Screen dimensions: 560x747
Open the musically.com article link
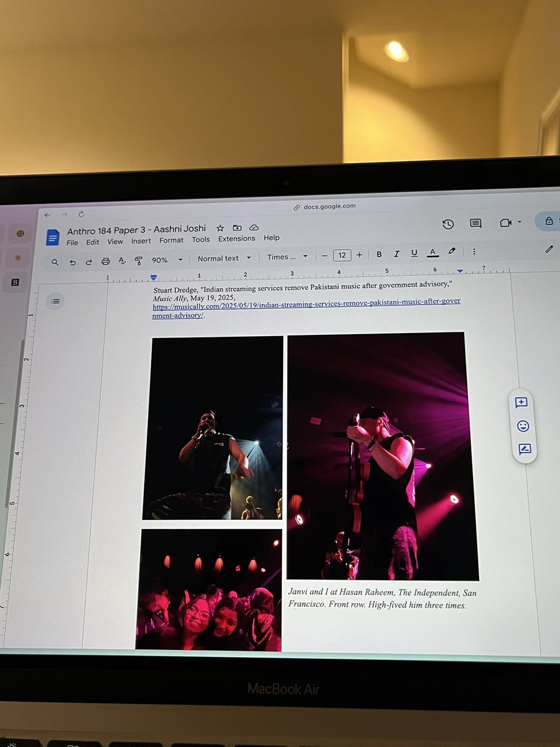(x=307, y=308)
